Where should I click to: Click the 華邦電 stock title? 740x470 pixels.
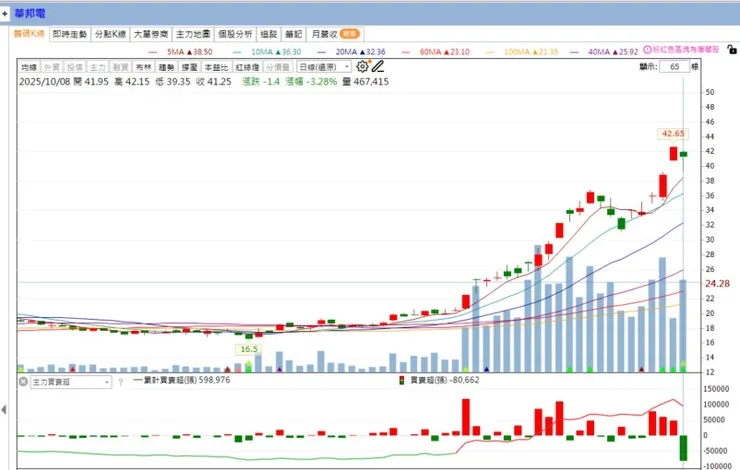point(30,14)
